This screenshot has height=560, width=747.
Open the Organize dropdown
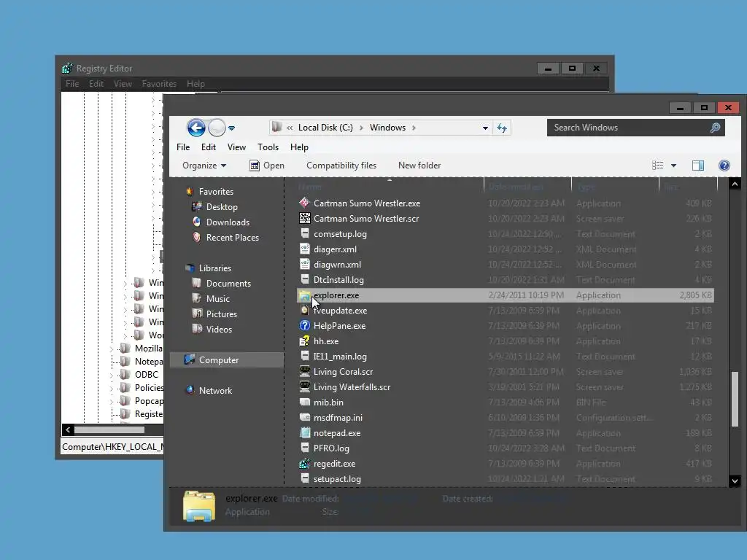pyautogui.click(x=204, y=166)
